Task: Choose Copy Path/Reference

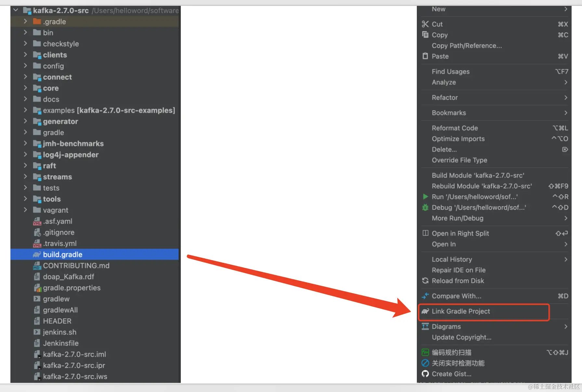Action: (494, 46)
